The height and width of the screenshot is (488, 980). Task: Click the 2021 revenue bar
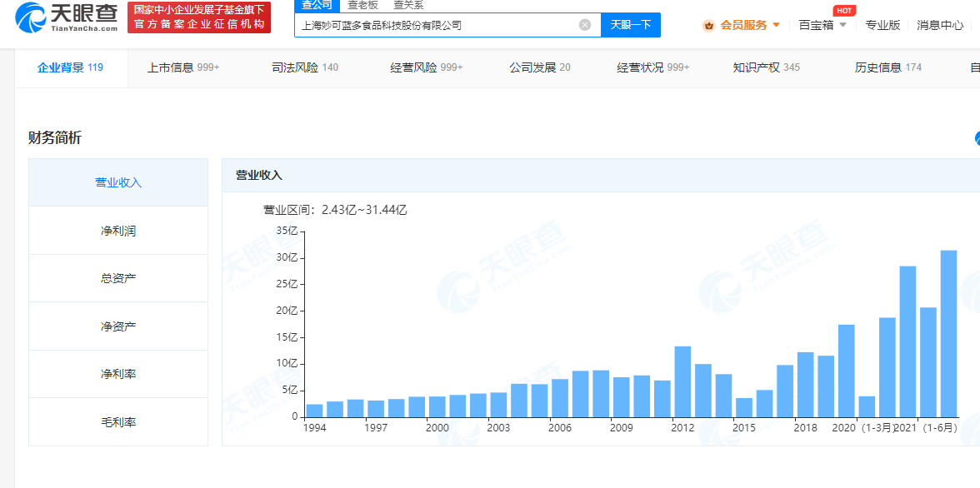(907, 341)
